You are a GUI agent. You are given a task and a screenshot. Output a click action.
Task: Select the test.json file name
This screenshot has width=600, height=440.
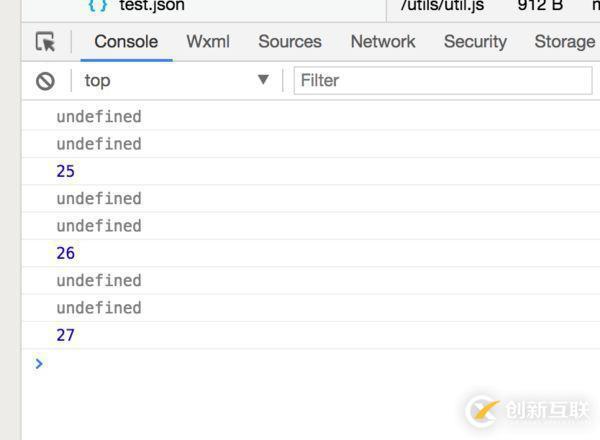152,6
